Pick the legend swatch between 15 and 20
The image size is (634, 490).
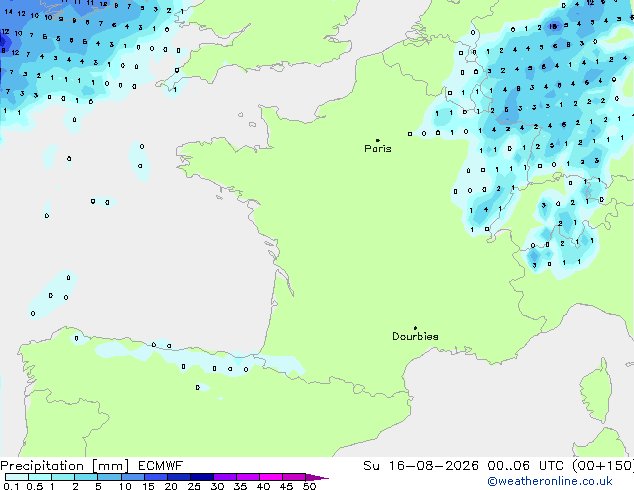(x=155, y=477)
